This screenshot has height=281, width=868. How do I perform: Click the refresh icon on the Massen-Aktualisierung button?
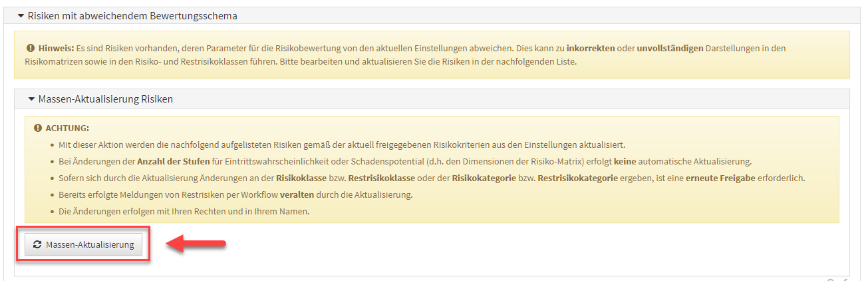(x=37, y=244)
